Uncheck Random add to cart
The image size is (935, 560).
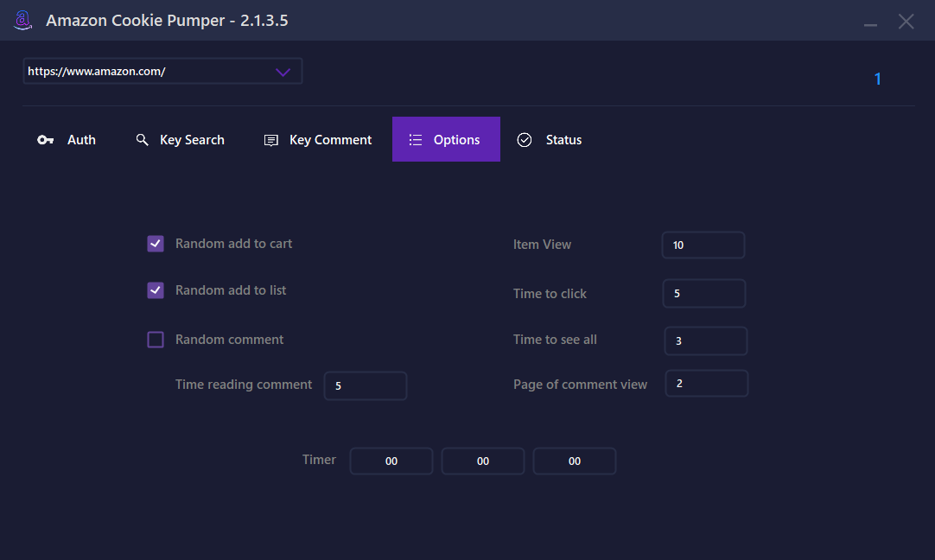(156, 244)
